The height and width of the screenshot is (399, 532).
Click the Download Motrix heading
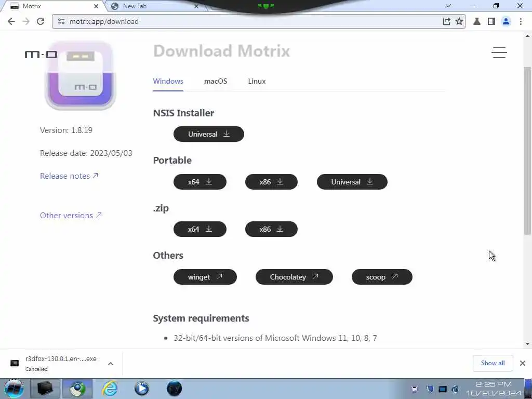221,51
